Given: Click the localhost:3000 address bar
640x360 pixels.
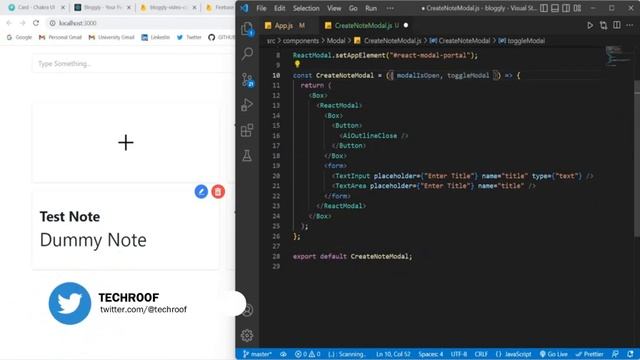Looking at the screenshot, I should [x=139, y=23].
